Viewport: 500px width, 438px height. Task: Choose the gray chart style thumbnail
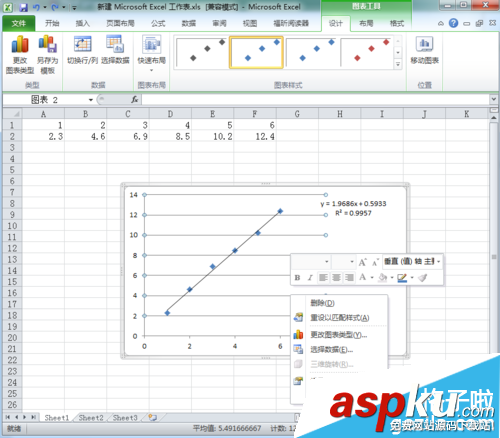202,53
